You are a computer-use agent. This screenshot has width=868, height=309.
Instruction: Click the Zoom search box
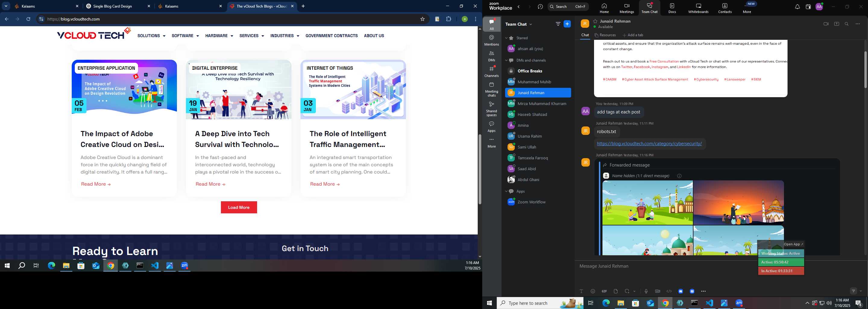[568, 6]
